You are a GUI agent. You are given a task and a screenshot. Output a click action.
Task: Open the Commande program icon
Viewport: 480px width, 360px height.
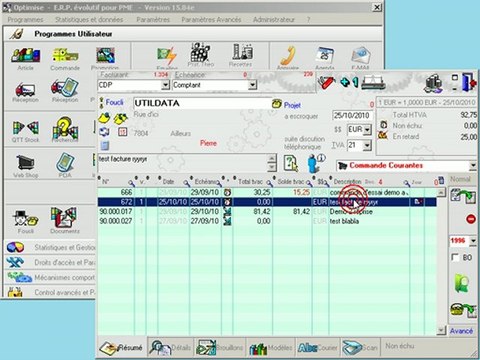[x=65, y=56]
